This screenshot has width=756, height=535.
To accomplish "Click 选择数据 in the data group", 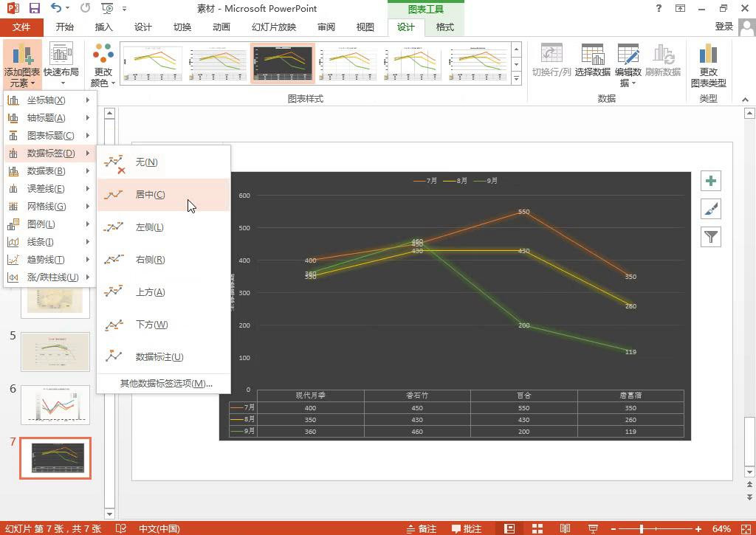I will tap(593, 61).
